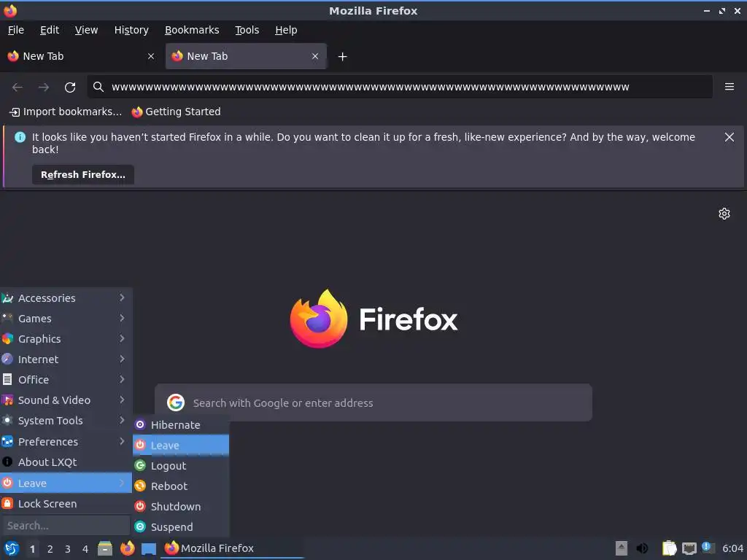Click Leave in the main start menu
The height and width of the screenshot is (560, 747).
coord(66,483)
